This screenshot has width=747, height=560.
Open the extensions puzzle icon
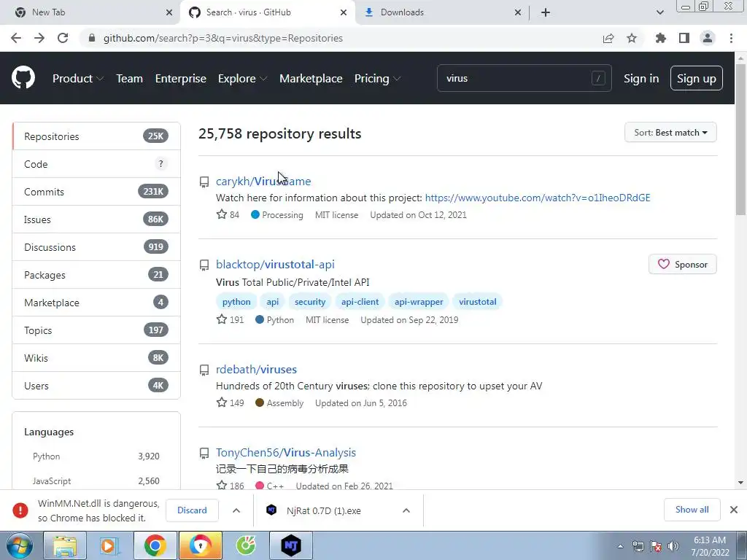pos(660,38)
